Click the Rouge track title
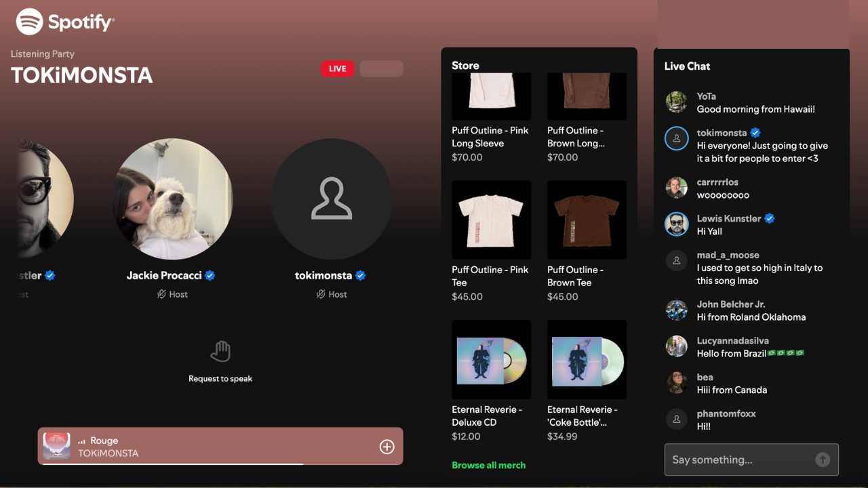Screen dimensions: 868x488 pos(104,441)
